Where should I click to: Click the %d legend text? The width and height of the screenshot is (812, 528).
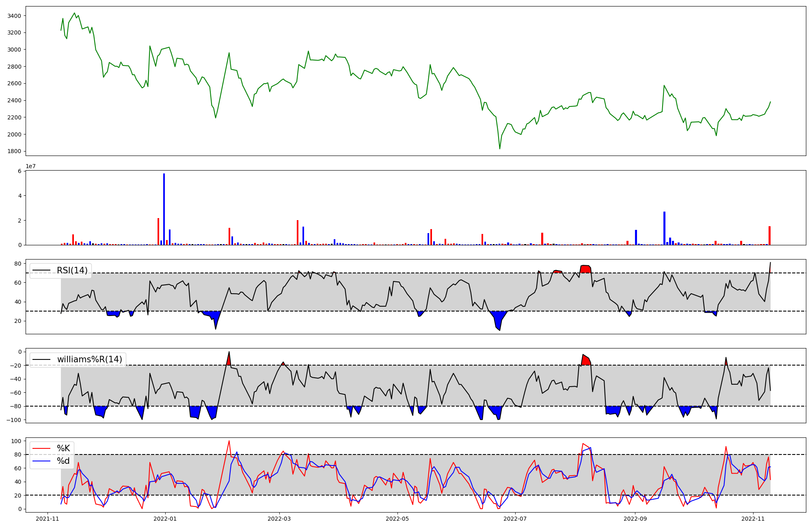pyautogui.click(x=63, y=461)
